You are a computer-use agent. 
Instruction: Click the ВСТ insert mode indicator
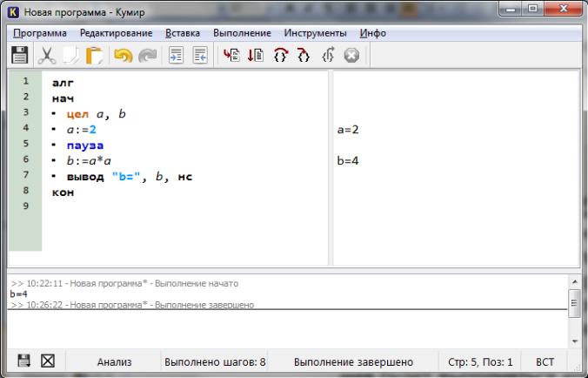click(x=545, y=361)
